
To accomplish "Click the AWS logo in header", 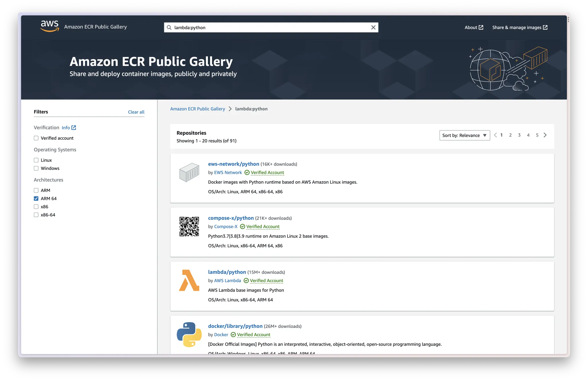I will point(50,26).
